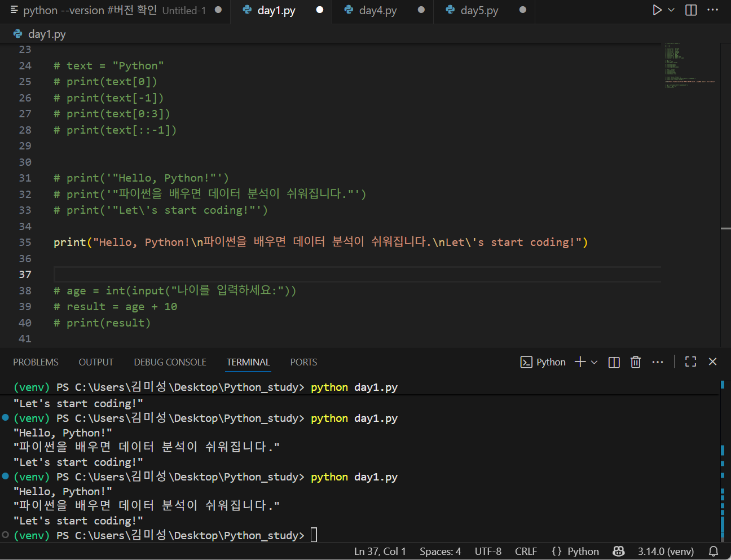Place cursor on empty line 37

click(x=357, y=275)
